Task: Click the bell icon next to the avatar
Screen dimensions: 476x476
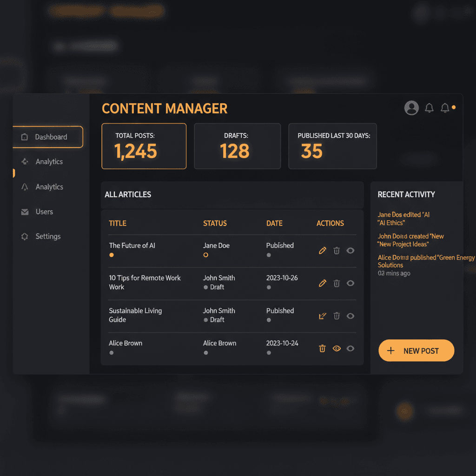Action: pyautogui.click(x=429, y=108)
